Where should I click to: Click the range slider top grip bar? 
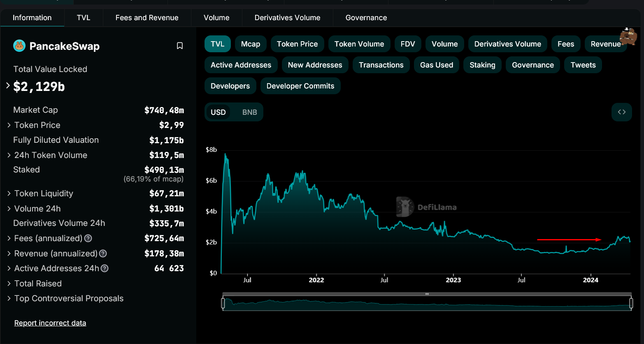427,294
